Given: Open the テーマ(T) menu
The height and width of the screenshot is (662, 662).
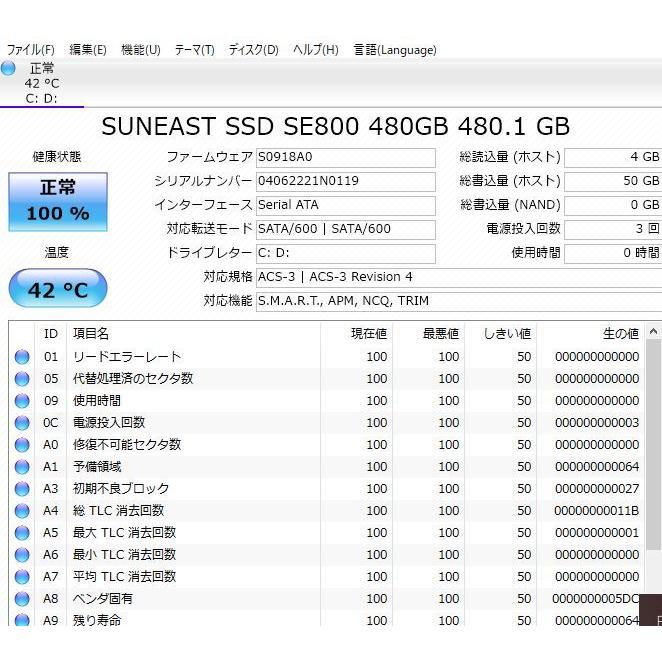Looking at the screenshot, I should coord(194,50).
